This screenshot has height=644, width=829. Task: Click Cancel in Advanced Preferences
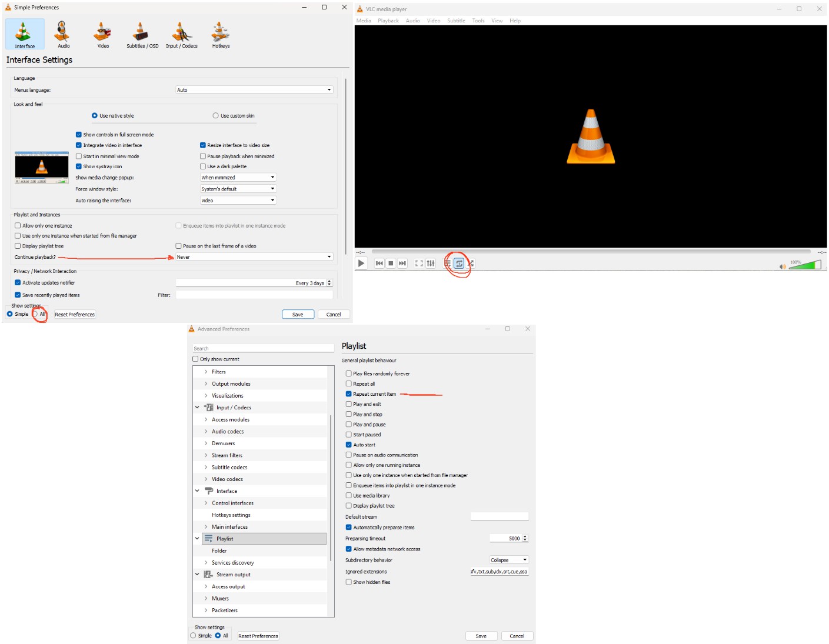pos(517,636)
